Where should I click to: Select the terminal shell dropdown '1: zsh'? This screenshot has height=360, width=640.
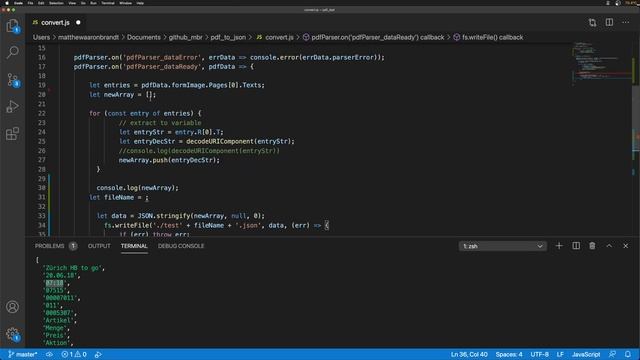[x=502, y=246]
